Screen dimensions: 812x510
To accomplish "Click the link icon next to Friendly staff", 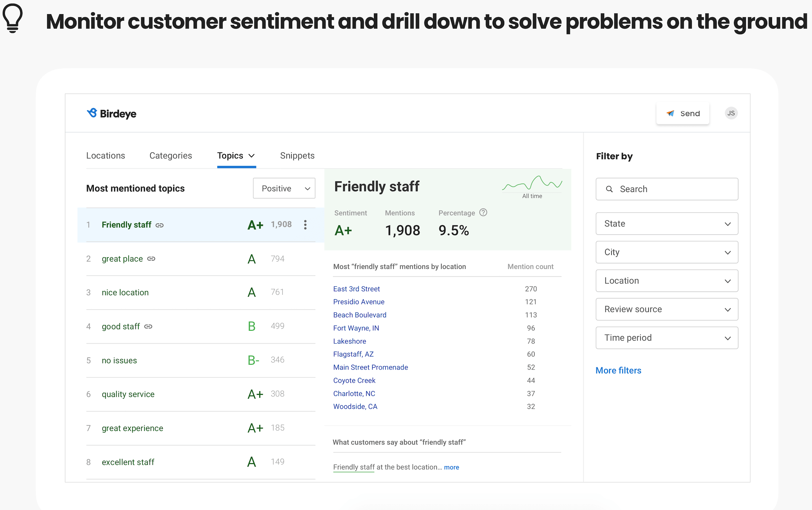I will [160, 225].
